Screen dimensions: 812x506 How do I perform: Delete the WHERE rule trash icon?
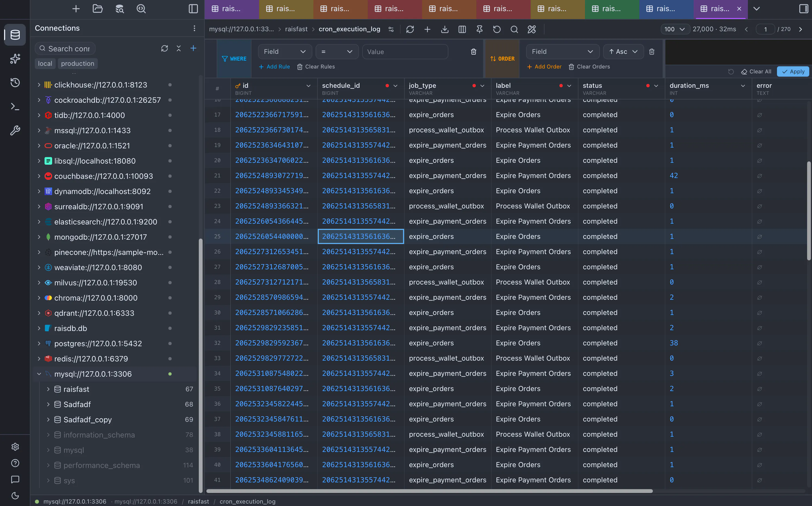pyautogui.click(x=474, y=52)
